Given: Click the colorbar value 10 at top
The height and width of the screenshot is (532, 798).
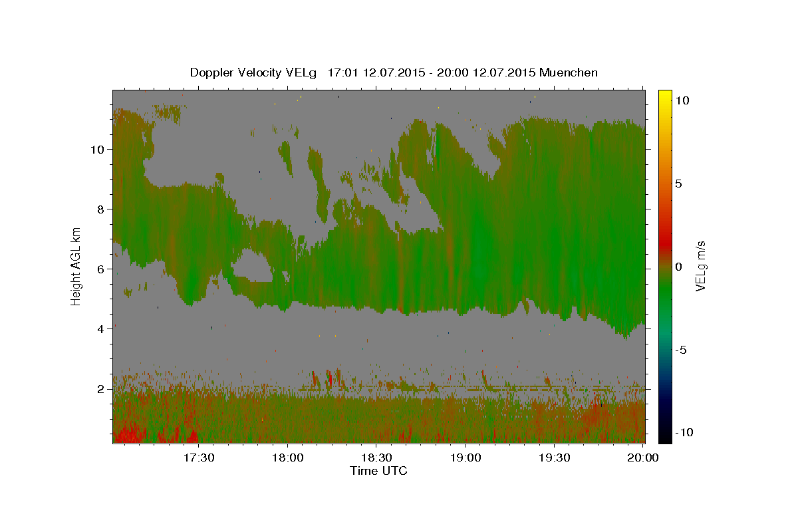Looking at the screenshot, I should pyautogui.click(x=682, y=100).
